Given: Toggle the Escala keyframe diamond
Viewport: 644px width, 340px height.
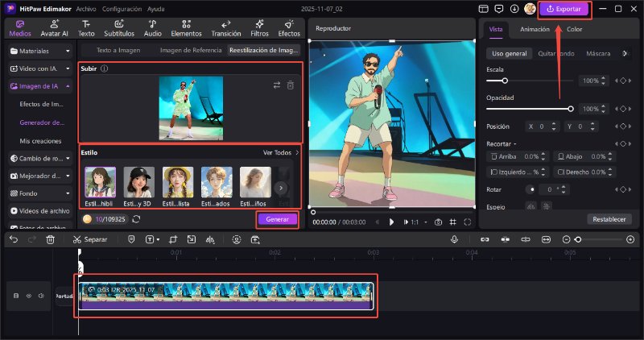Looking at the screenshot, I should pyautogui.click(x=621, y=81).
